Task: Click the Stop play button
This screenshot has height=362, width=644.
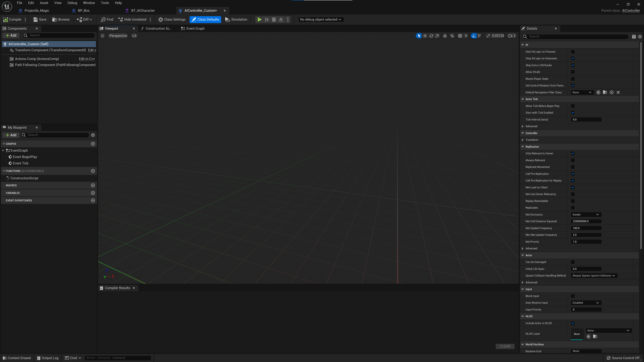Action: point(274,19)
